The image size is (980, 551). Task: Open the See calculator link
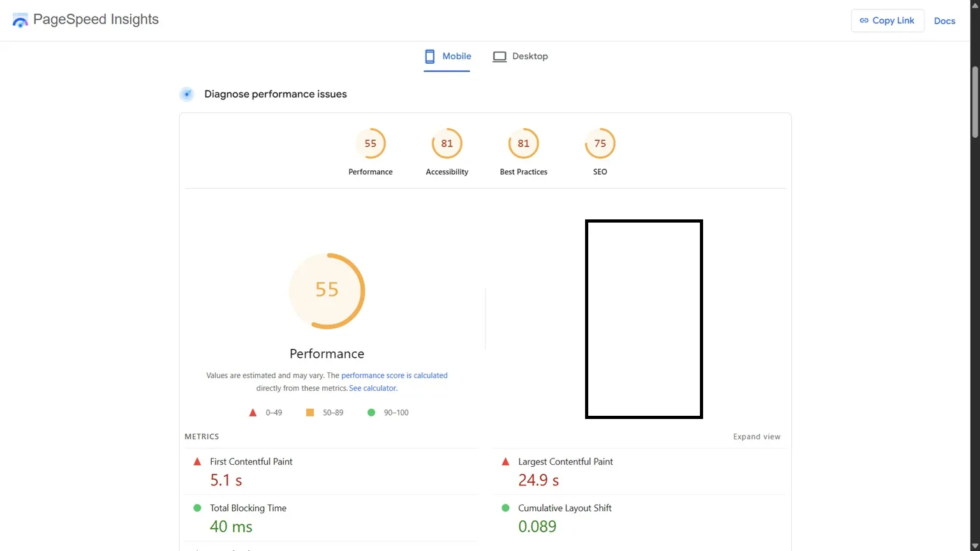pyautogui.click(x=373, y=388)
